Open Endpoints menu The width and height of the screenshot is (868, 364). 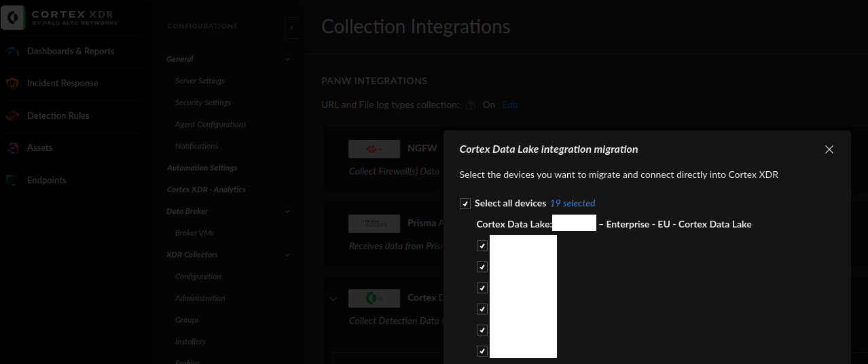coord(47,181)
